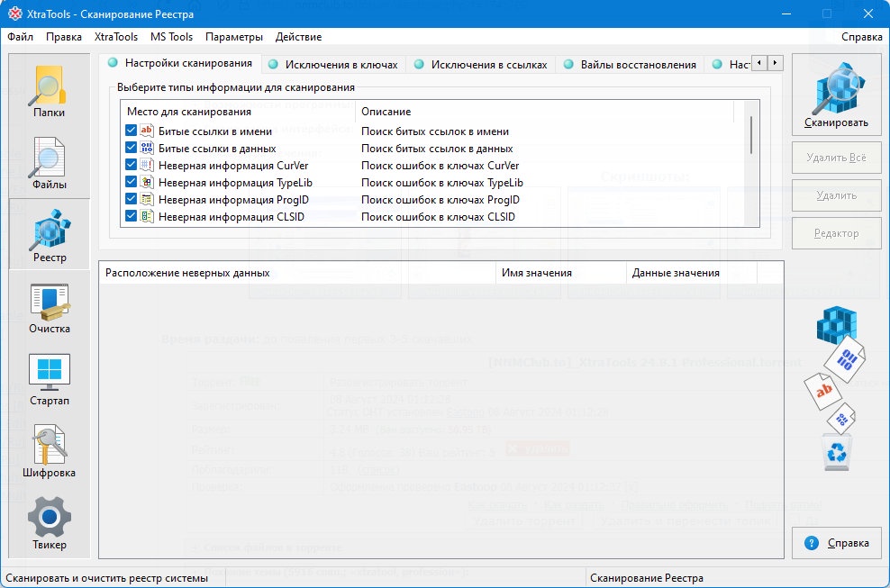The image size is (890, 588).
Task: Open the XtraTools menu
Action: (116, 37)
